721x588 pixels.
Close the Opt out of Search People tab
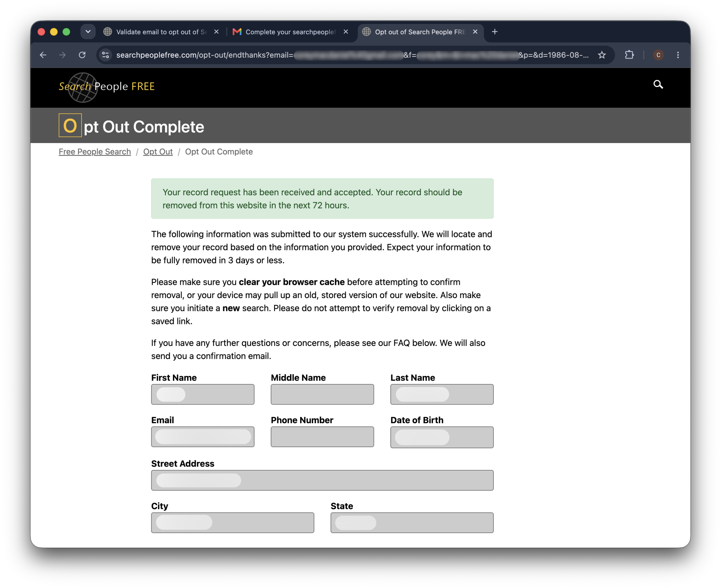(x=475, y=32)
